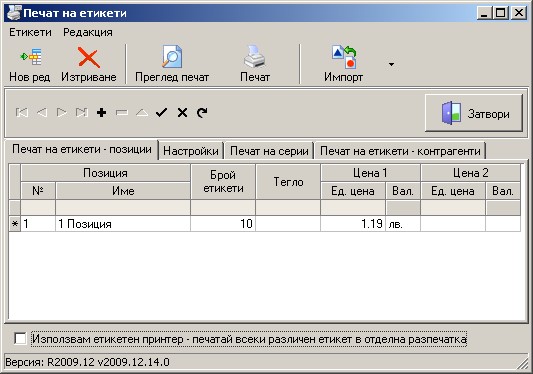Switch to the Печат на серии tab
The height and width of the screenshot is (374, 533).
tap(269, 151)
